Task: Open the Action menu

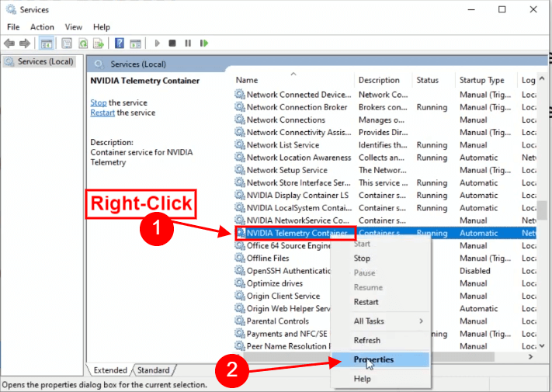Action: point(42,27)
